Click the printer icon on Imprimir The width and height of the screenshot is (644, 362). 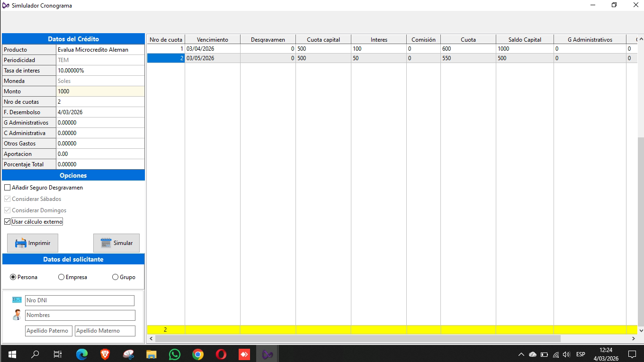click(x=20, y=243)
